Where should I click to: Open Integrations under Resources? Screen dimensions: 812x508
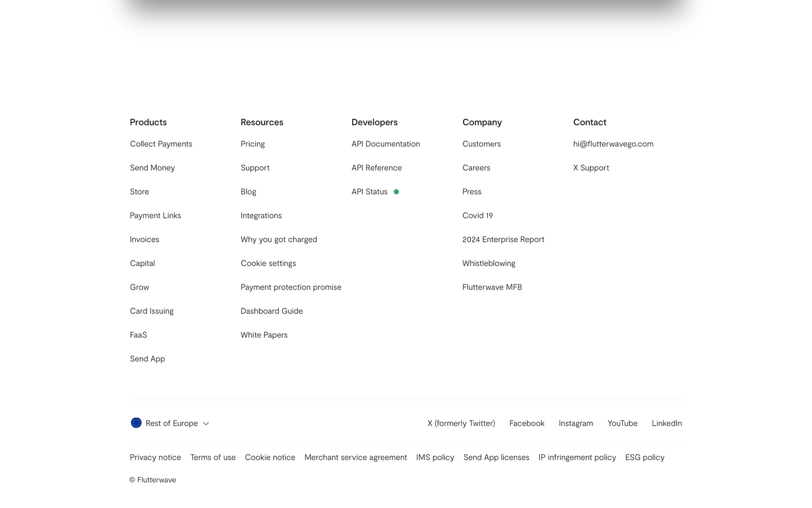261,215
